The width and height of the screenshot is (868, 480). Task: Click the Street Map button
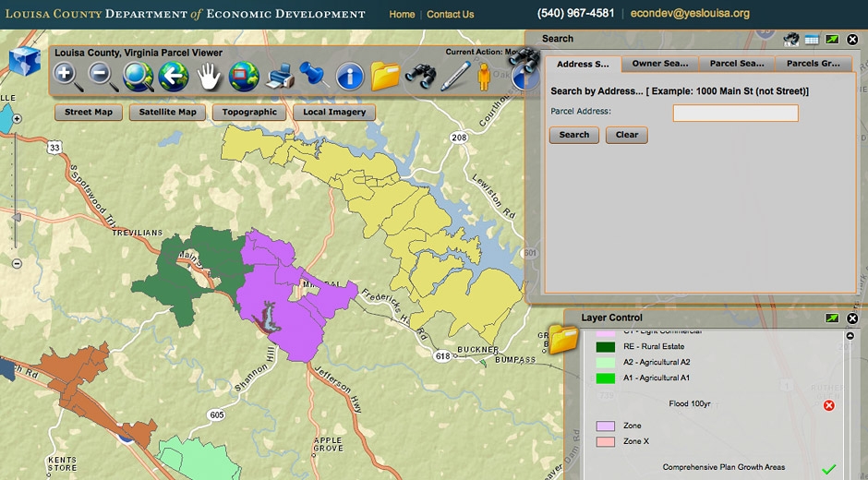tap(89, 113)
